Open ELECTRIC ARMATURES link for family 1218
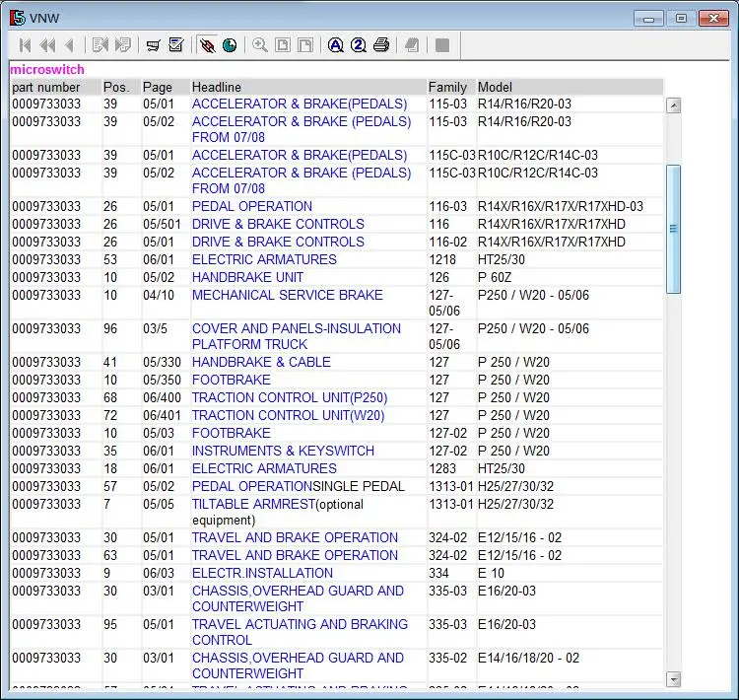 264,259
